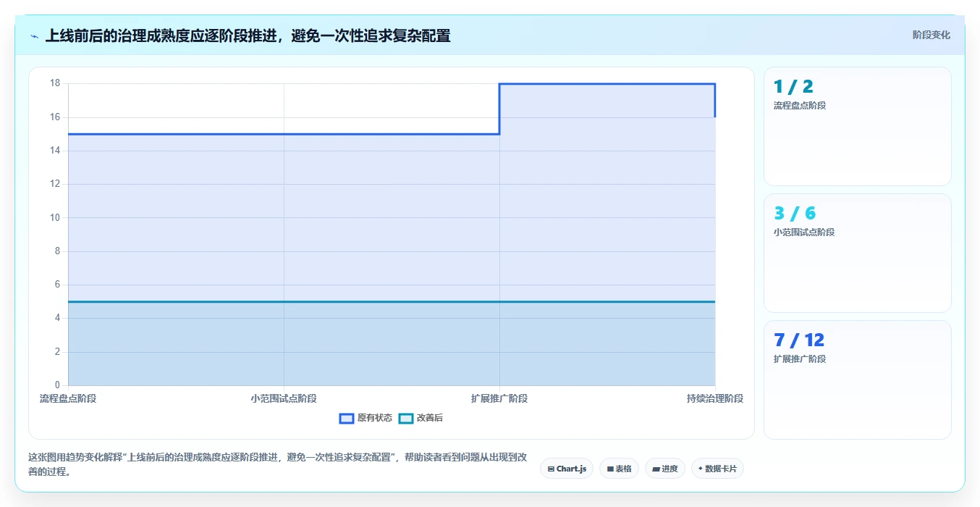Click the 持续治理阶段 x-axis label

pyautogui.click(x=715, y=398)
